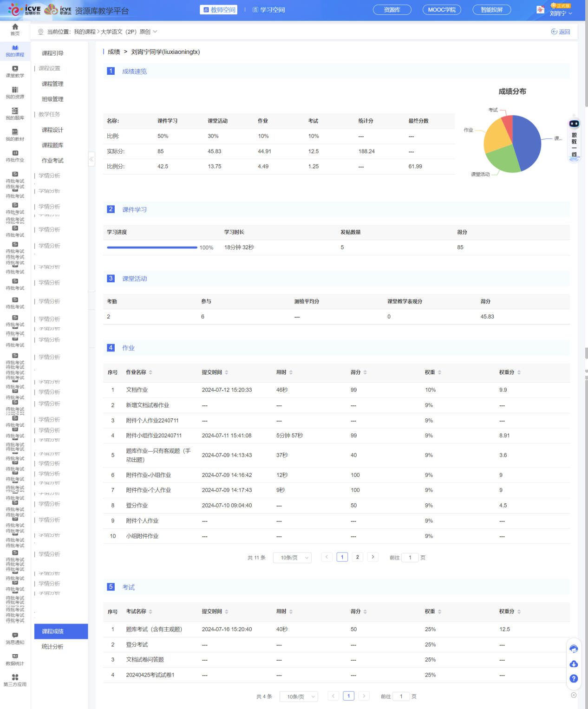588x709 pixels.
Task: Toggle sort on 作业名称 column
Action: tap(150, 372)
